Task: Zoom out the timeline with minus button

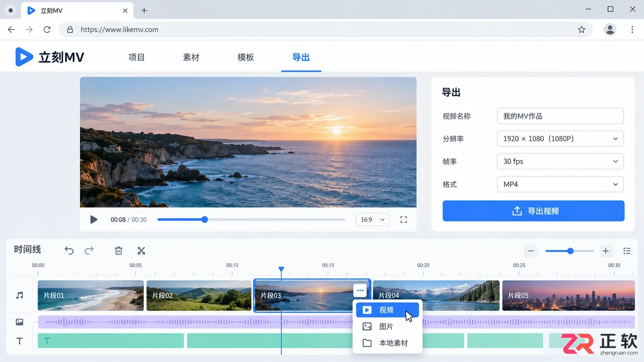Action: pos(531,251)
